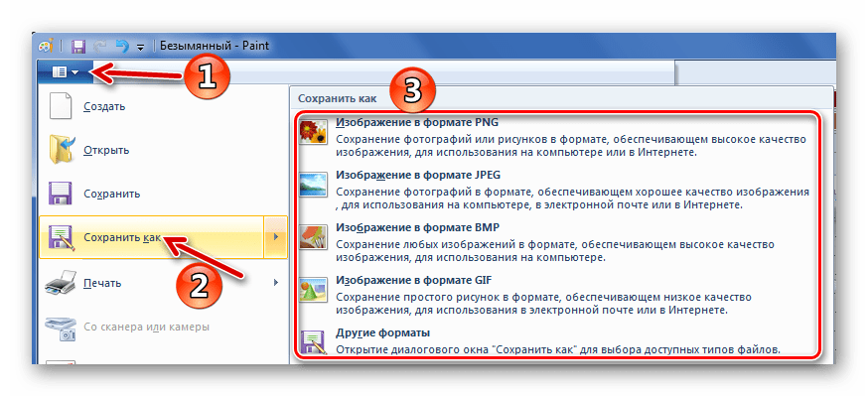Image resolution: width=868 pixels, height=396 pixels.
Task: Click the JPEG format landscape icon
Action: (313, 185)
